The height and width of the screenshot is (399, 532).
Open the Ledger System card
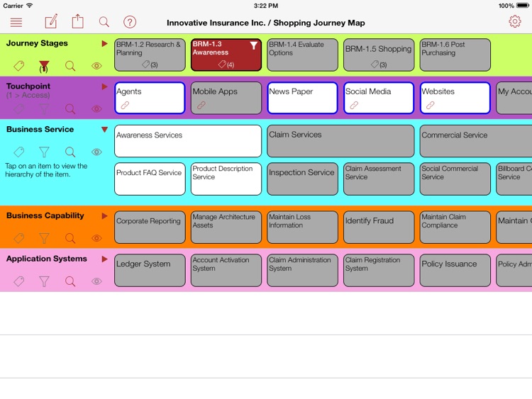[150, 270]
